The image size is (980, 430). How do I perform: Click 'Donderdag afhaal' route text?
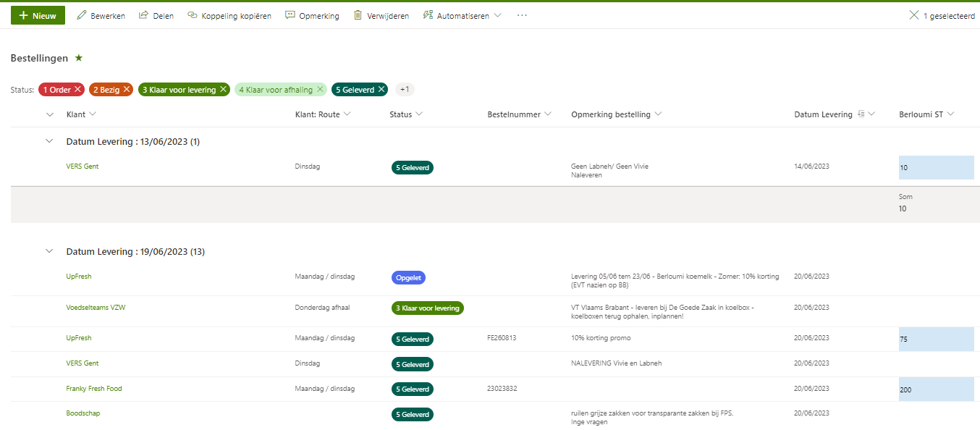(x=322, y=308)
